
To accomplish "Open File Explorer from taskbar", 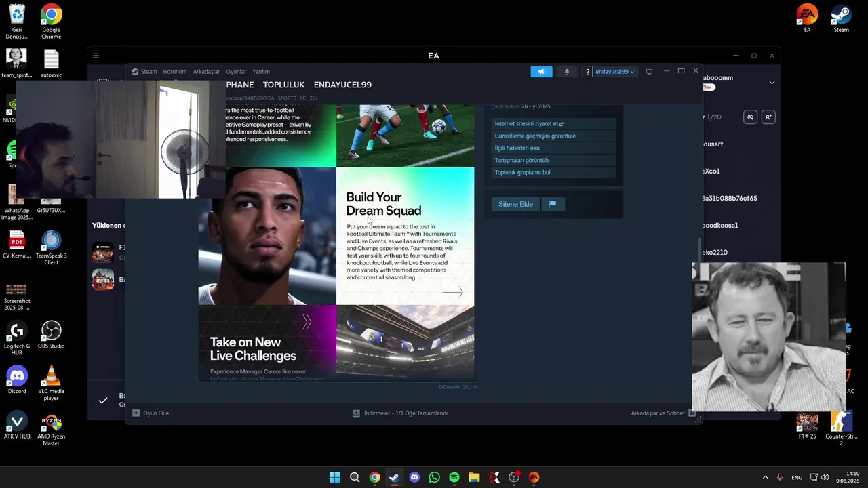I will [474, 477].
